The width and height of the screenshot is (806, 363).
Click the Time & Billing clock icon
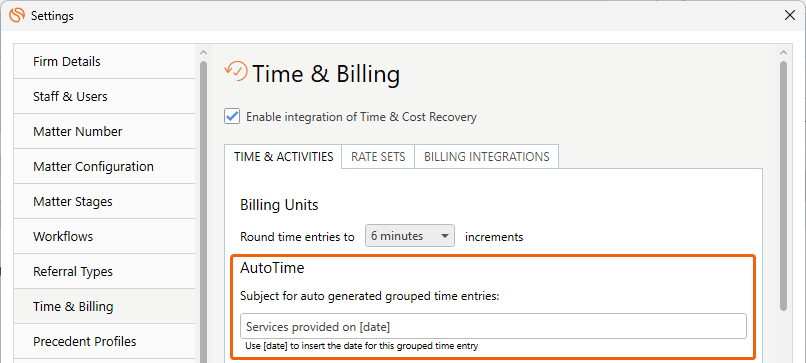(235, 72)
